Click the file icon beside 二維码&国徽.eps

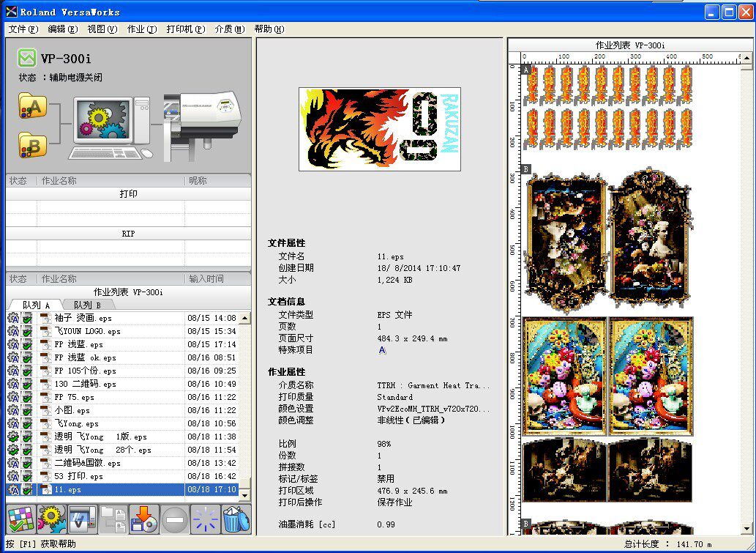point(45,463)
